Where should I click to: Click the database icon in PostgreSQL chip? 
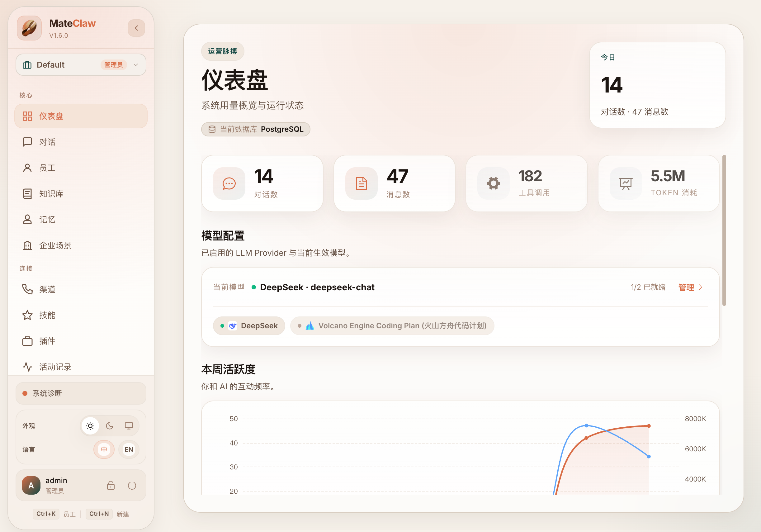click(212, 129)
